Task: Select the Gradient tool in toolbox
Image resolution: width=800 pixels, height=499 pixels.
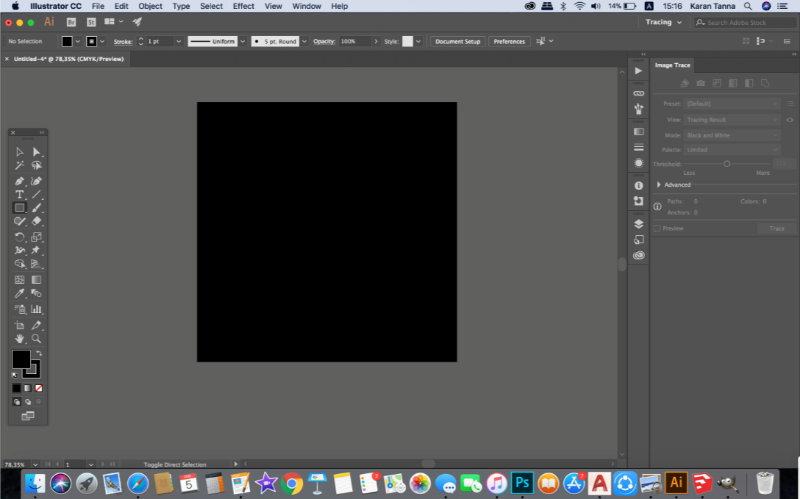Action: [36, 280]
